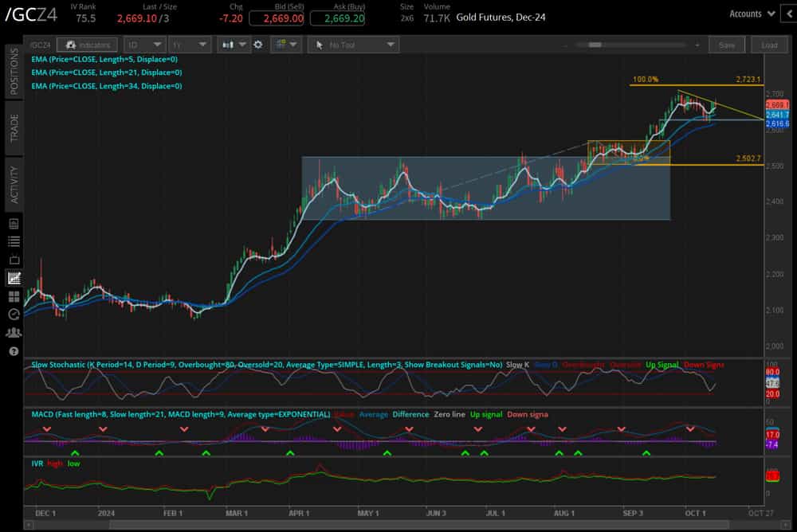The height and width of the screenshot is (532, 797).
Task: Click the Save button
Action: coord(727,45)
